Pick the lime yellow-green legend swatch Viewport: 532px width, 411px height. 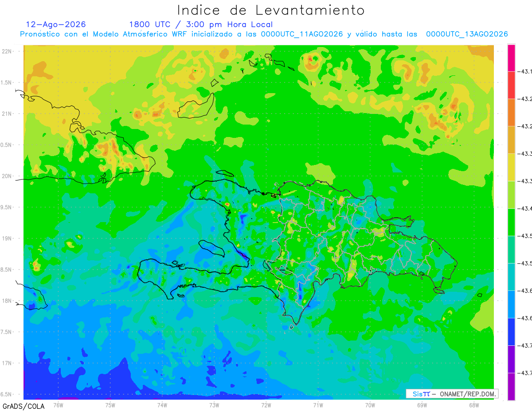[511, 195]
